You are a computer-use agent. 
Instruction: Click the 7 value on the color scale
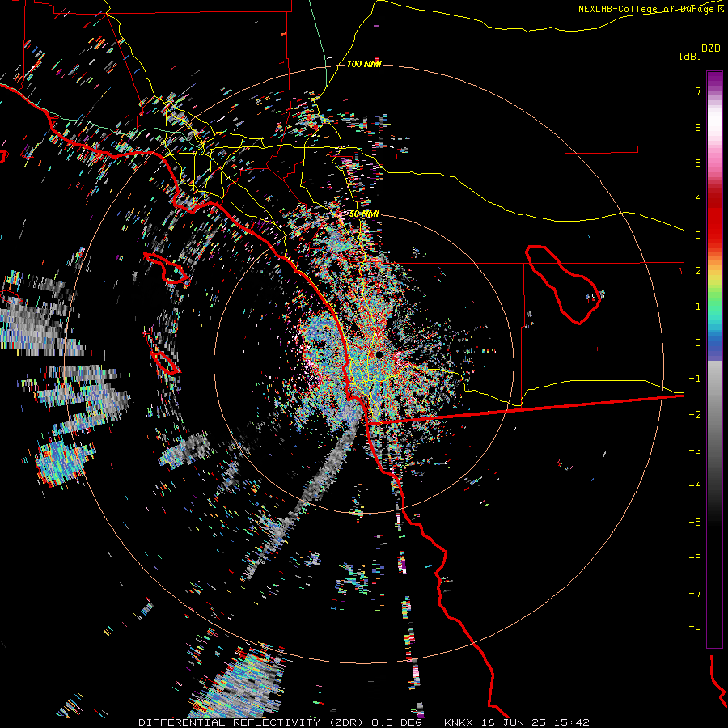(698, 91)
